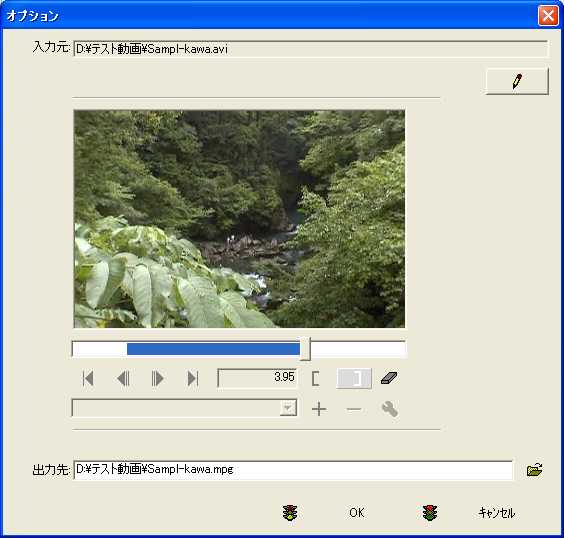Remove entry with the minus icon
564x538 pixels.
click(354, 409)
